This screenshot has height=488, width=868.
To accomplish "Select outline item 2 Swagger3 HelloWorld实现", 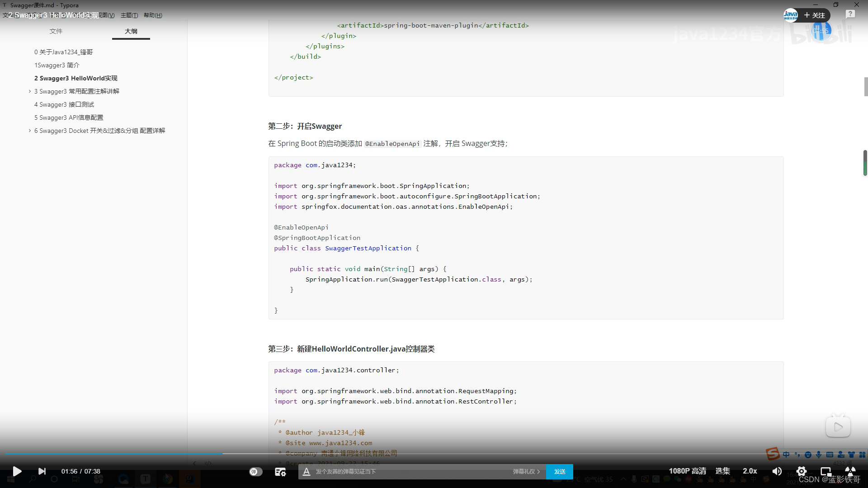I will [x=75, y=78].
